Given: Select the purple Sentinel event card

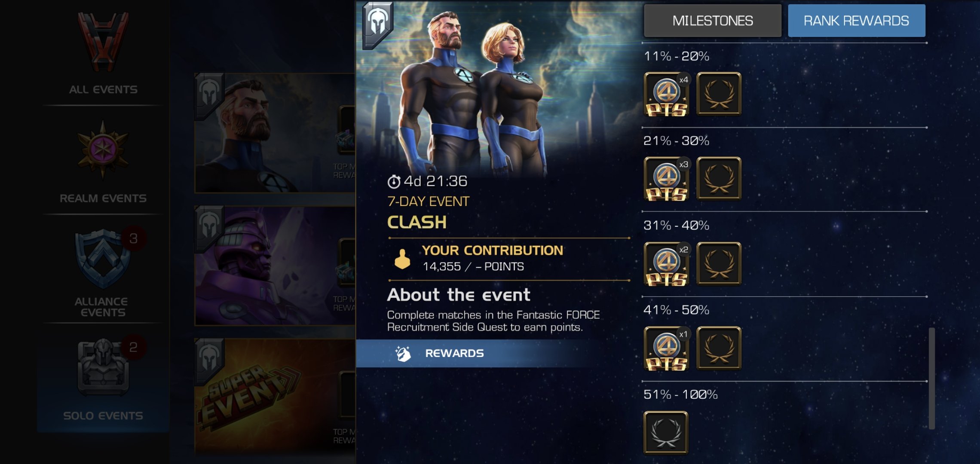Looking at the screenshot, I should coord(275,266).
